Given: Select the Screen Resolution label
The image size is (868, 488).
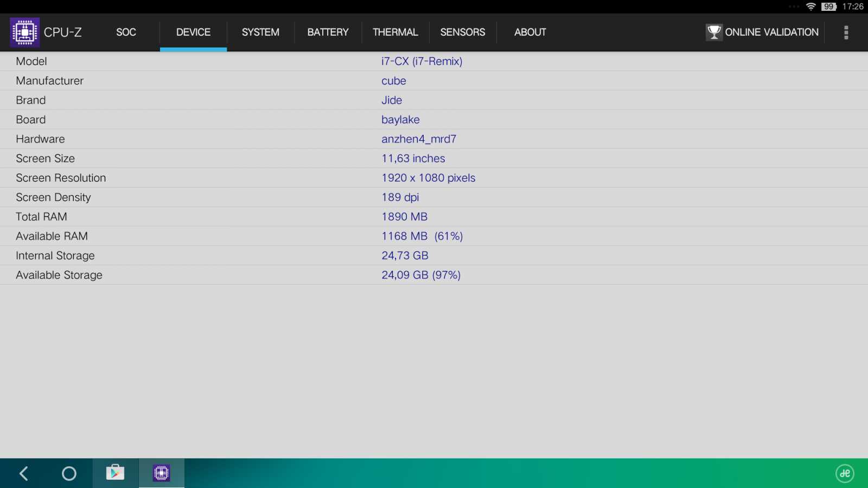Looking at the screenshot, I should pos(61,178).
